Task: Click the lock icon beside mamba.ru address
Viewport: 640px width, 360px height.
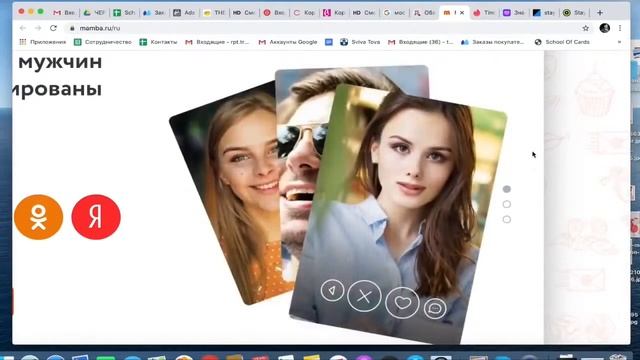Action: (x=72, y=29)
